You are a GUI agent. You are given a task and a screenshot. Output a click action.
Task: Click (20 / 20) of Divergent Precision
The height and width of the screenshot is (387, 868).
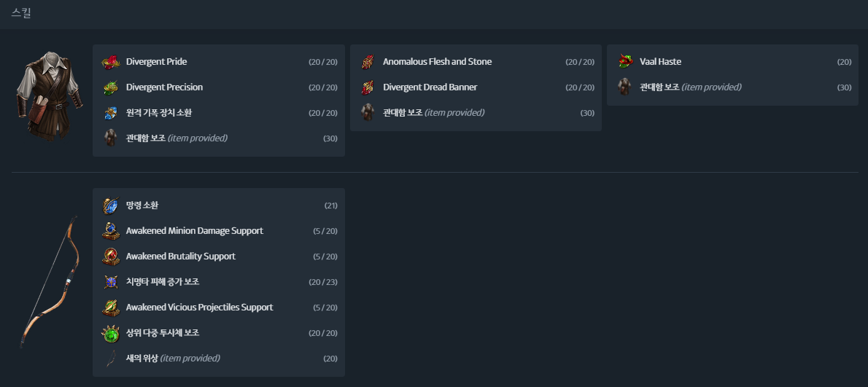tap(323, 87)
